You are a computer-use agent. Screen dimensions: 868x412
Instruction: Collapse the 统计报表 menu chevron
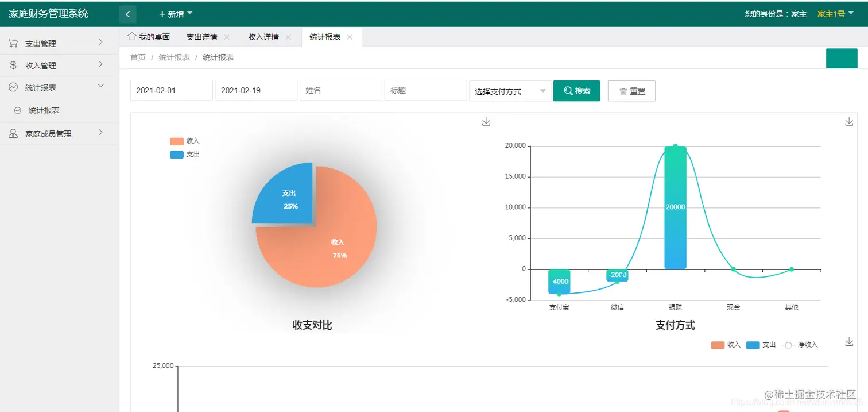(x=100, y=86)
